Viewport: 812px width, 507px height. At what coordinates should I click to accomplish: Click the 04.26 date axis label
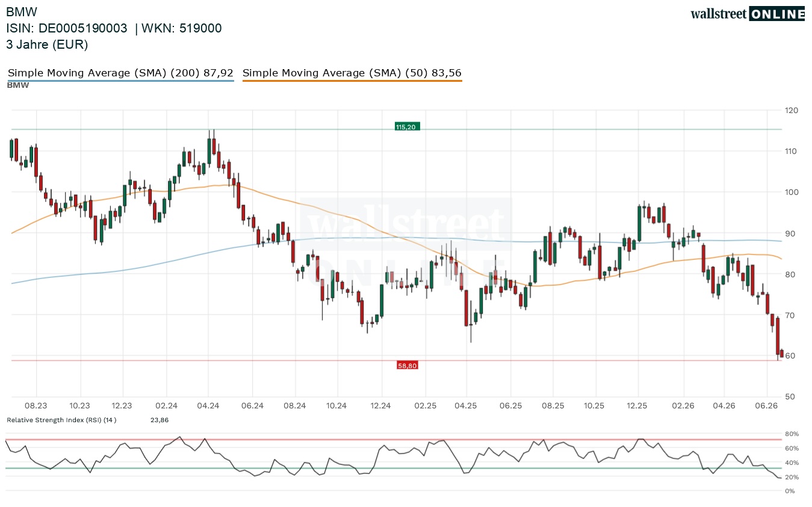[x=724, y=406]
